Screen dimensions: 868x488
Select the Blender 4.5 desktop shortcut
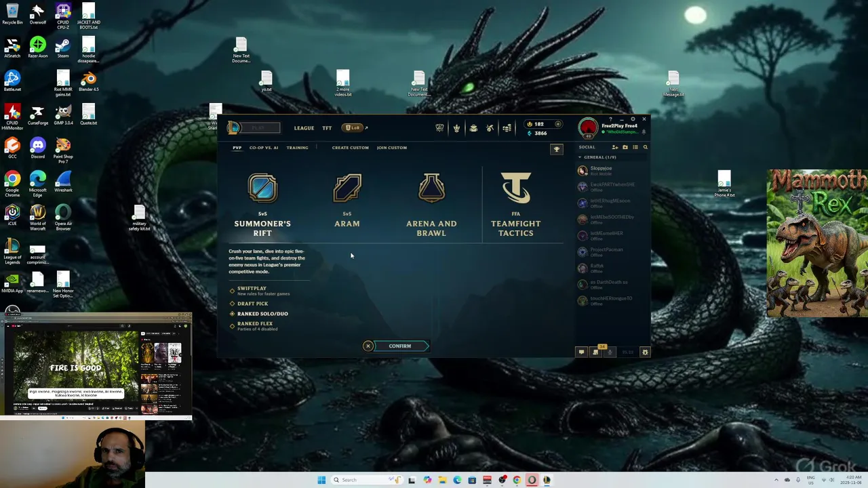click(89, 81)
